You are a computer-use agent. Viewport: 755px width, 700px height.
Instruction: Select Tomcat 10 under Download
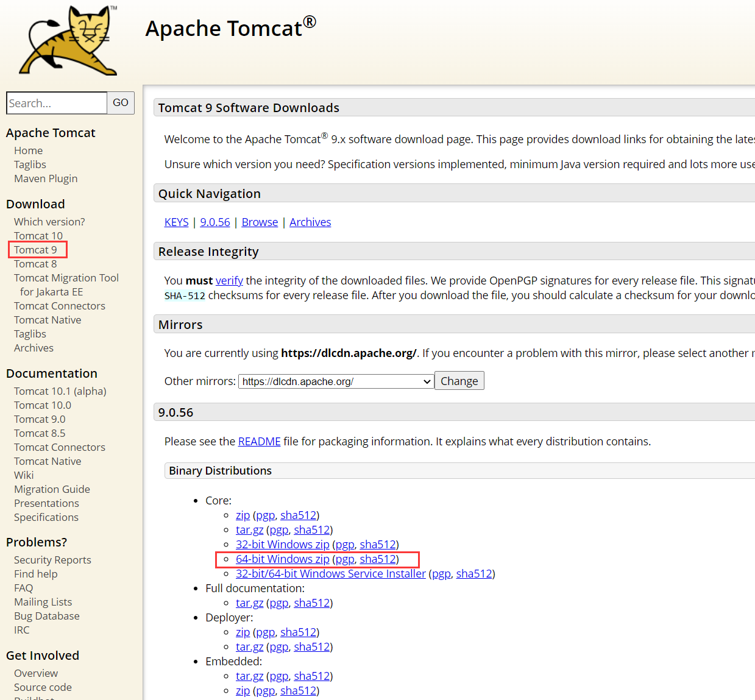click(x=38, y=236)
